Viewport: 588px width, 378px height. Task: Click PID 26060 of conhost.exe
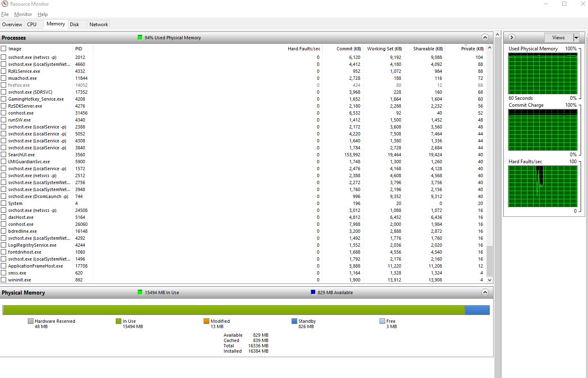81,224
